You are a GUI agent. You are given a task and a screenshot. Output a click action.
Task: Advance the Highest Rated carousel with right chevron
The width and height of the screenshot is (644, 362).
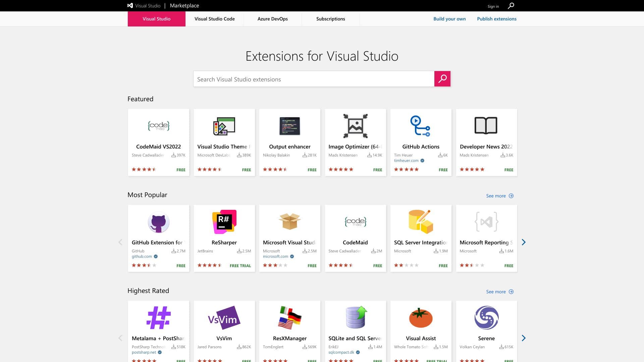point(524,338)
